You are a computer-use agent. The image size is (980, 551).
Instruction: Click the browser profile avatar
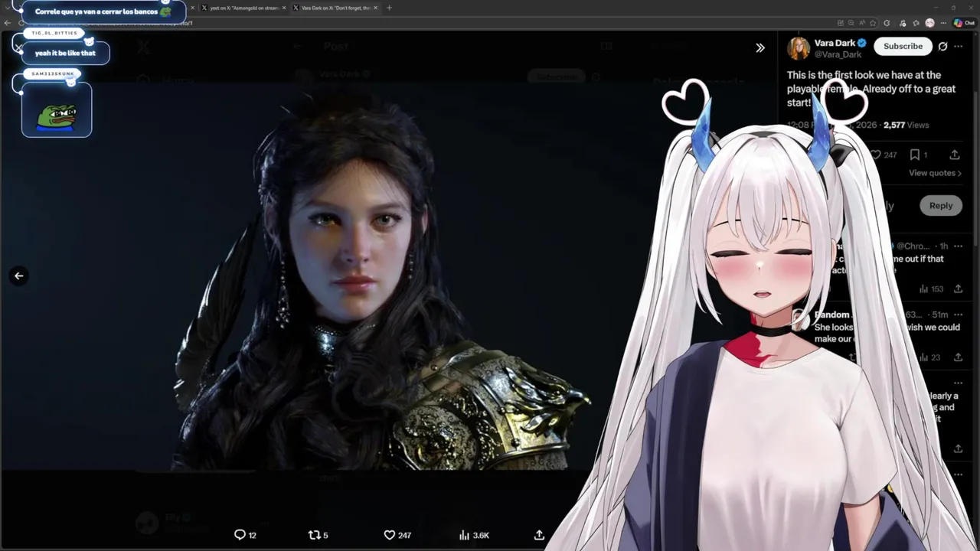point(929,23)
